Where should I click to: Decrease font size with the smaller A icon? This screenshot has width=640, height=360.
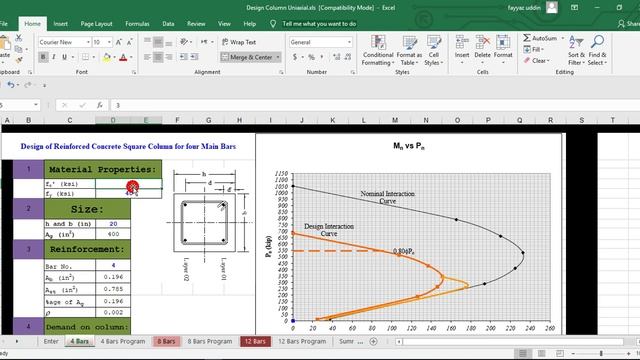[129, 42]
